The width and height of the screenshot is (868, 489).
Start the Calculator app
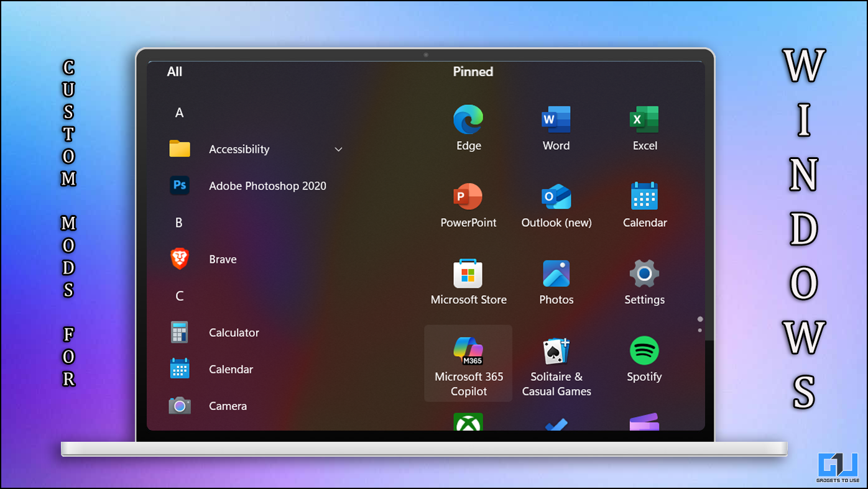pyautogui.click(x=233, y=332)
